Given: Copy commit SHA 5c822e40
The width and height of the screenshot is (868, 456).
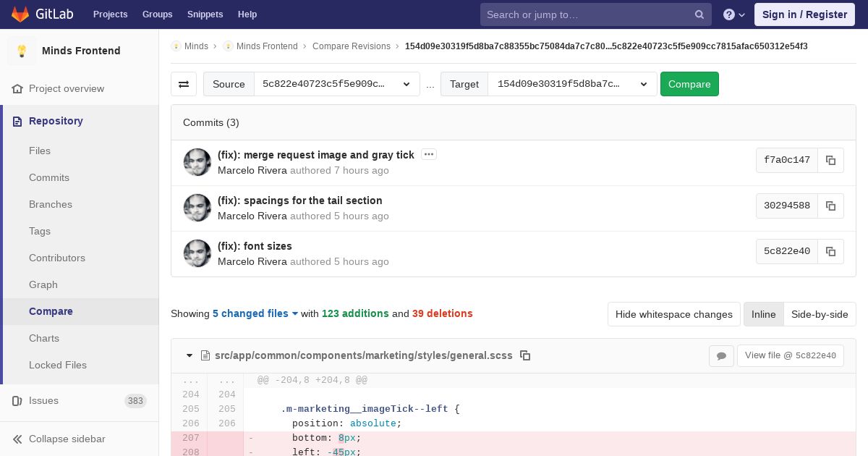Looking at the screenshot, I should coord(830,251).
